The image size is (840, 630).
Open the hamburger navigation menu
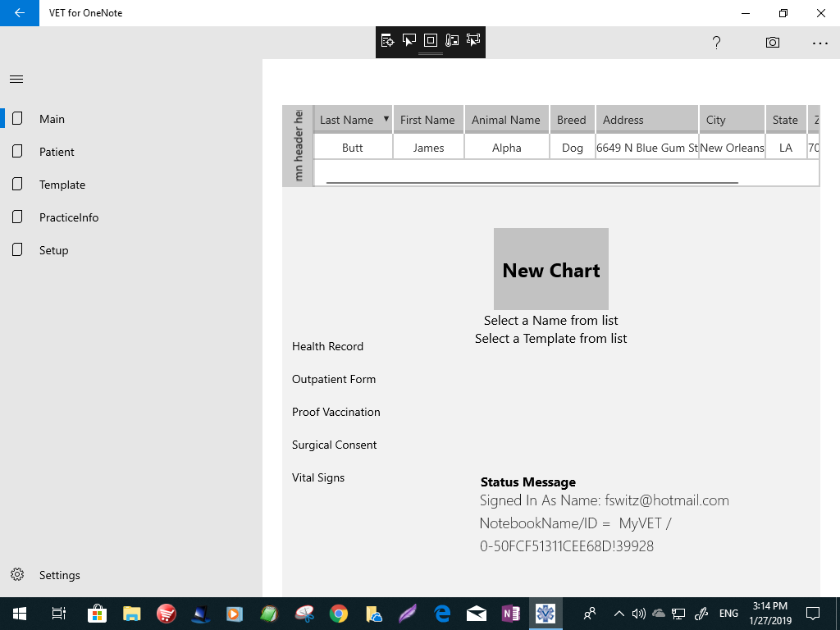pyautogui.click(x=16, y=80)
